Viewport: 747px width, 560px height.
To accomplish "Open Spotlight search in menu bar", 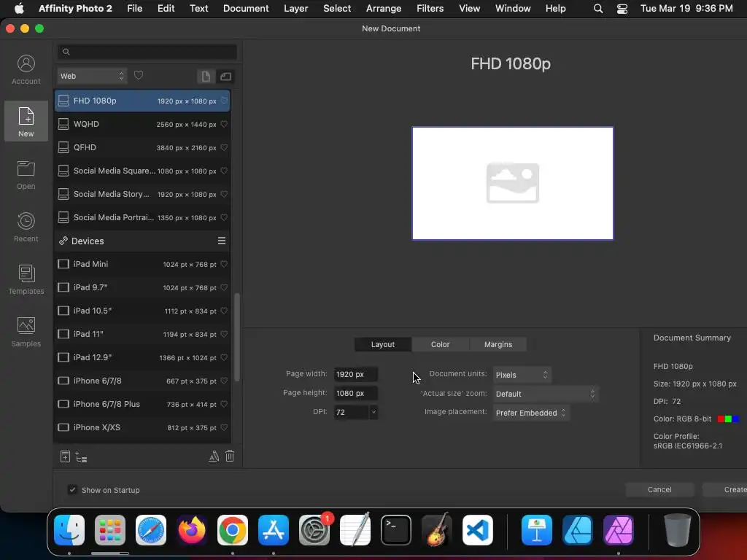I will [598, 9].
